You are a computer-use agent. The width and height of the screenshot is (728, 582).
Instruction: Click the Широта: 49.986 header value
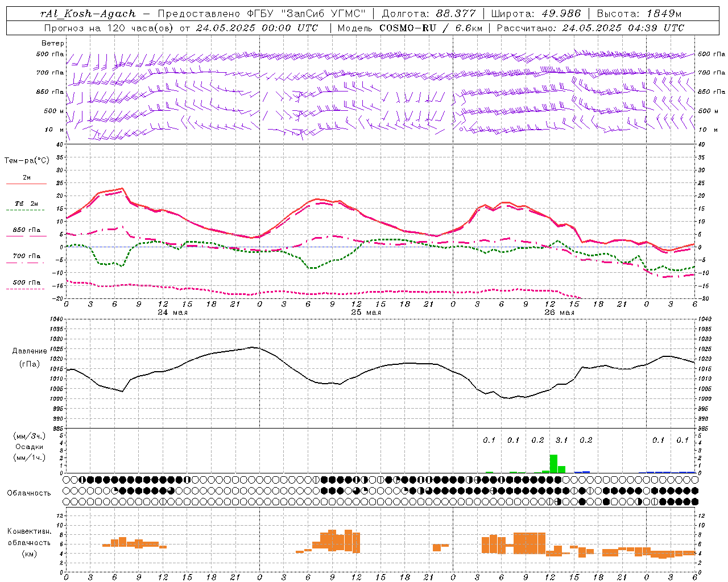tap(535, 14)
